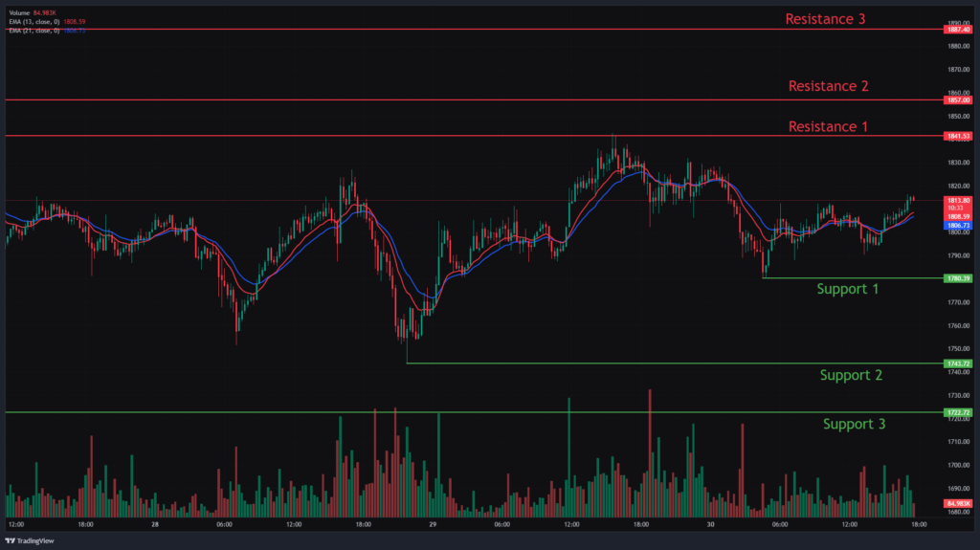Click the Resistance 3 text label
980x550 pixels.
(825, 19)
